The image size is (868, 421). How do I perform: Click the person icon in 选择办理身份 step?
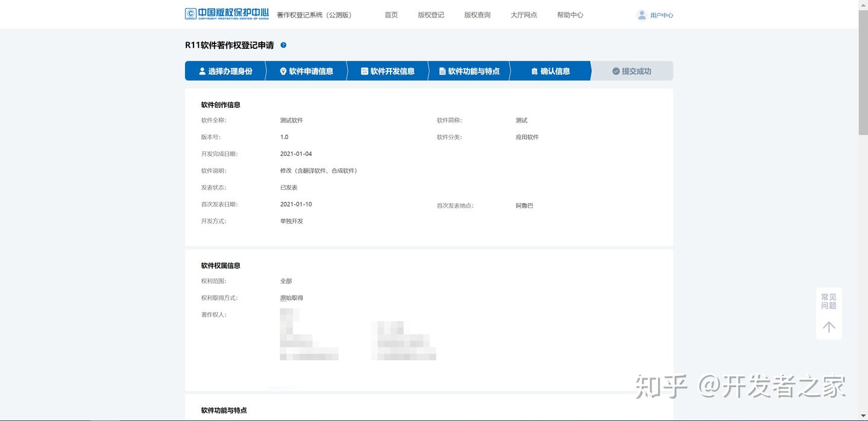[202, 71]
